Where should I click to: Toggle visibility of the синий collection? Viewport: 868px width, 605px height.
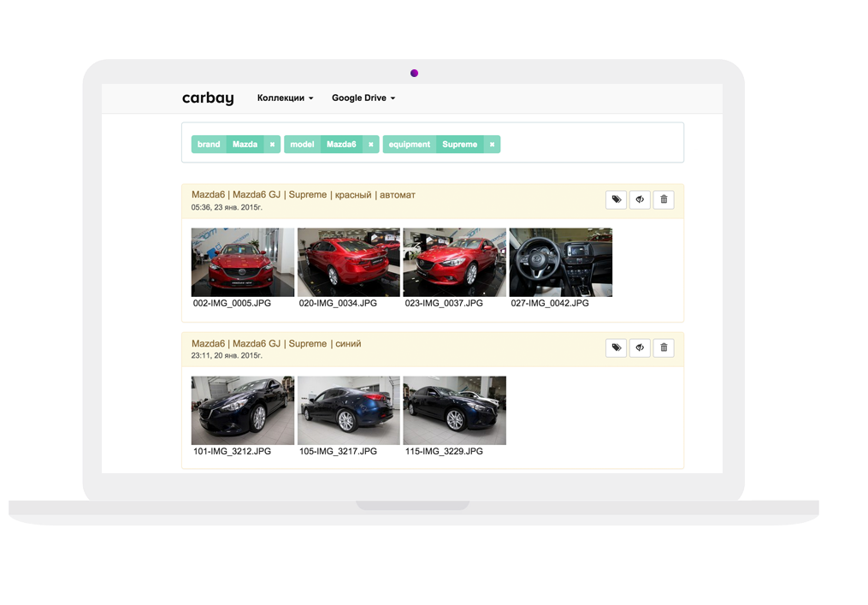(640, 348)
